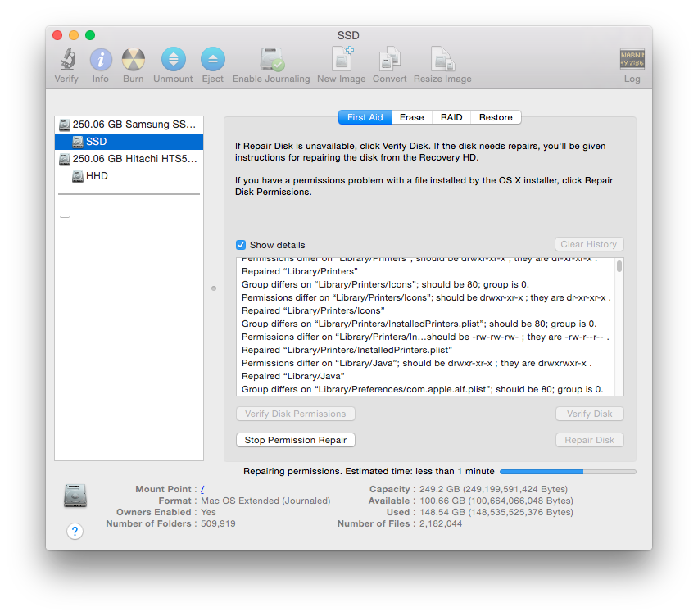Click Format value Mac OS Extended (Journaled)
The image size is (698, 616).
pyautogui.click(x=265, y=500)
